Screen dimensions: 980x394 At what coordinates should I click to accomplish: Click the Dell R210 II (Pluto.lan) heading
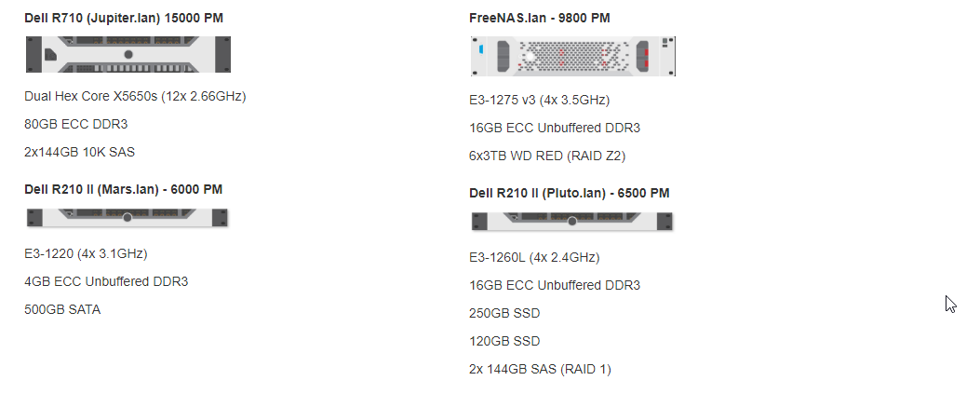[570, 193]
